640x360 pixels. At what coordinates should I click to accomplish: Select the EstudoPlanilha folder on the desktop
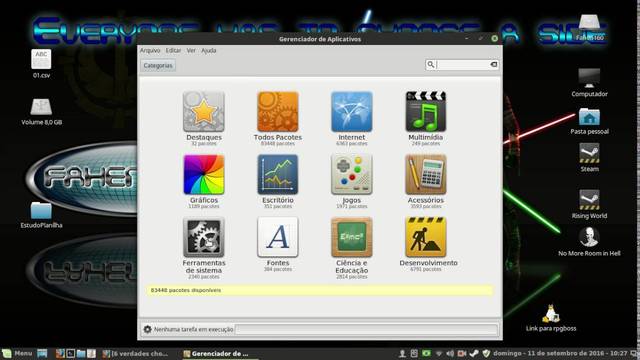click(41, 215)
